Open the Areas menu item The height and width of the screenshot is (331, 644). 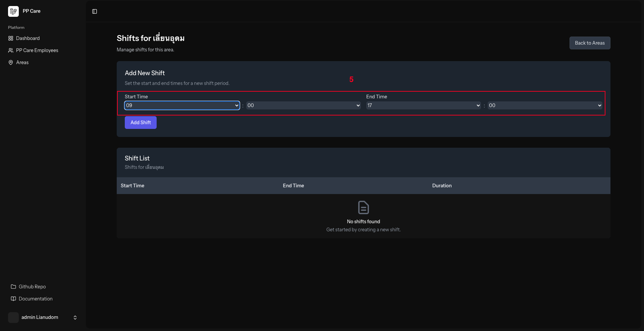click(43, 62)
